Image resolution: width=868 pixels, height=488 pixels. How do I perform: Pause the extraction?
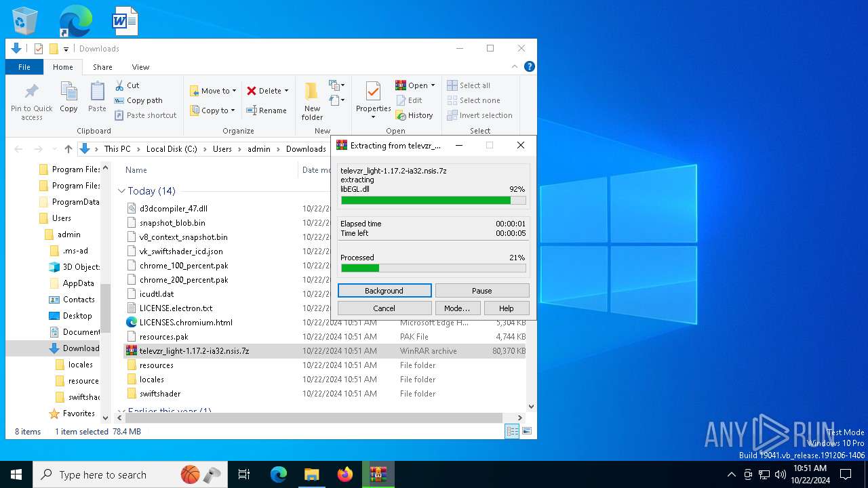point(482,291)
